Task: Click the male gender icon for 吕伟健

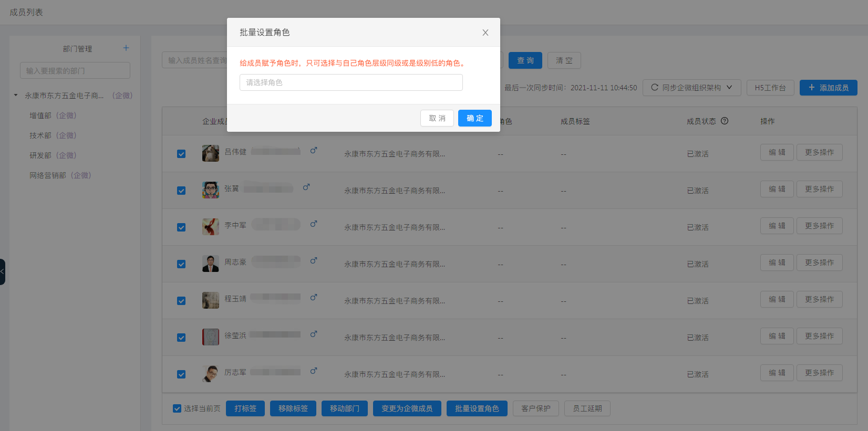Action: (314, 150)
